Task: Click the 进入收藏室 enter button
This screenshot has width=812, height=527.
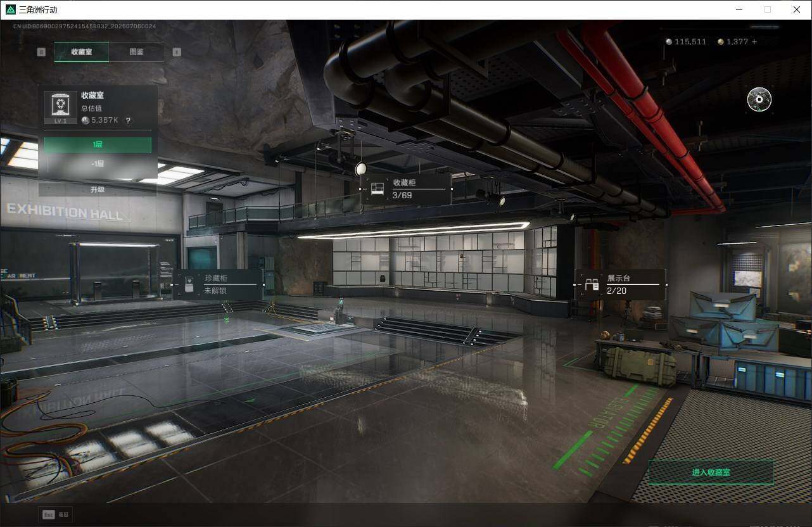Action: click(711, 473)
